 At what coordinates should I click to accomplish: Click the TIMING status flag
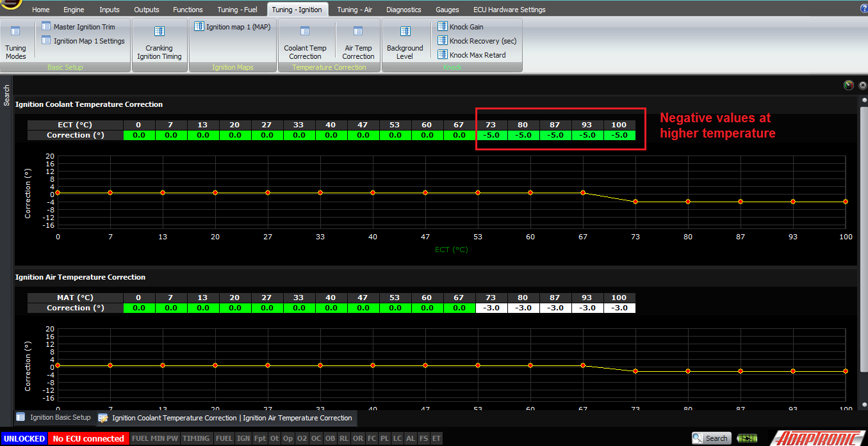tap(196, 438)
